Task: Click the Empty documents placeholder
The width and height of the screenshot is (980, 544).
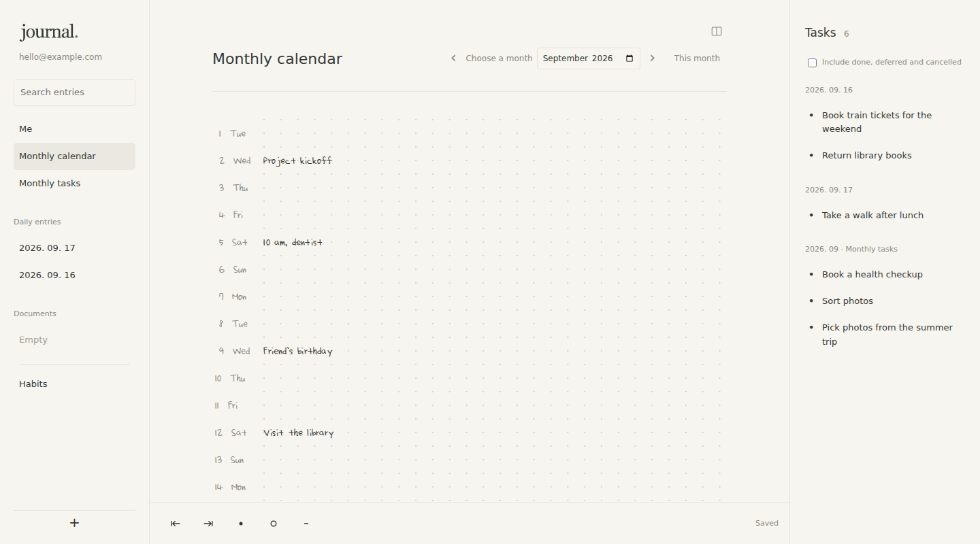Action: (x=33, y=340)
